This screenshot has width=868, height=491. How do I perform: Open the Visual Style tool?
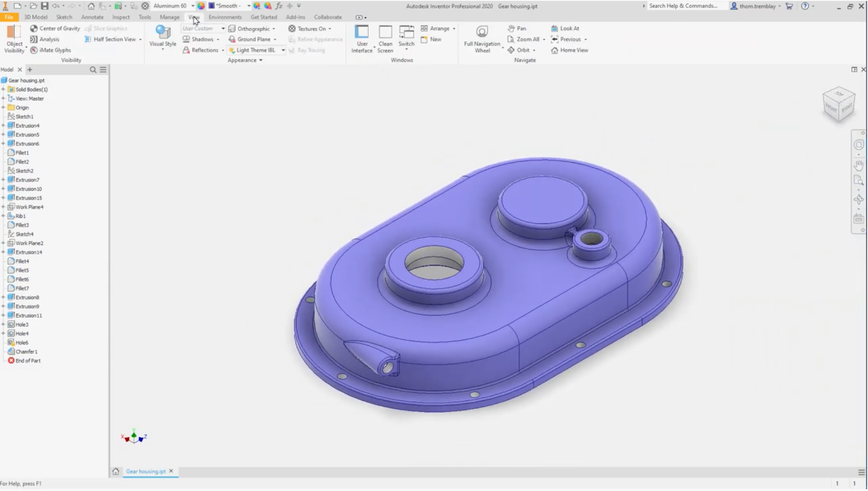[163, 37]
